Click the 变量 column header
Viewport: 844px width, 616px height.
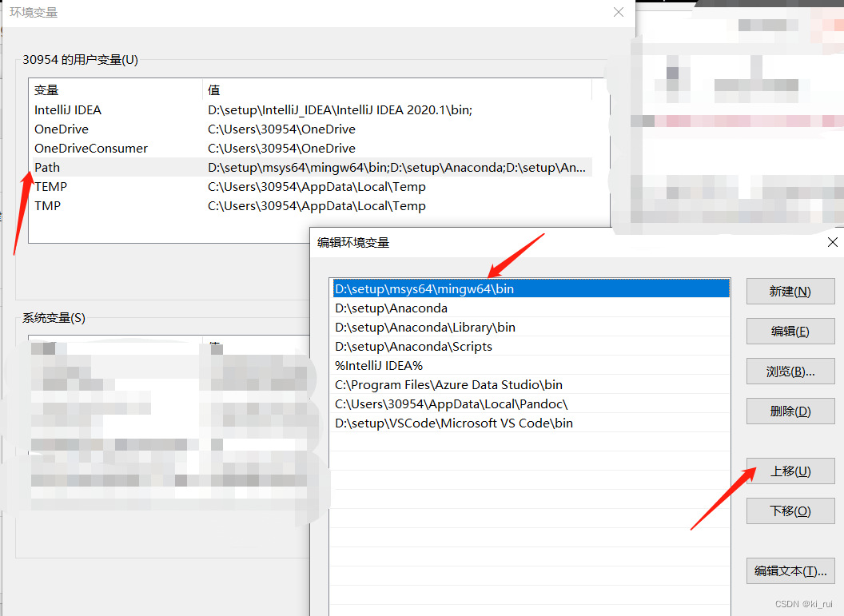point(48,89)
